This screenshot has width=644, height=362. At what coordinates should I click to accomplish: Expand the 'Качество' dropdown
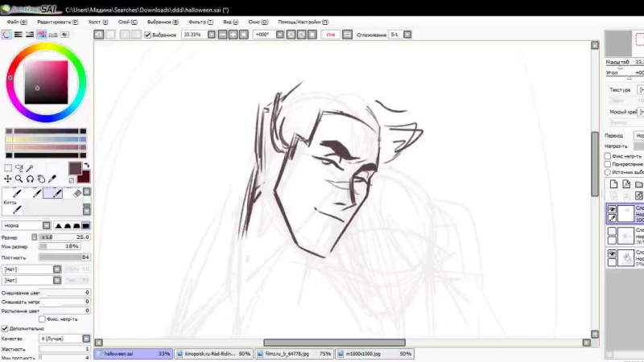pyautogui.click(x=85, y=339)
